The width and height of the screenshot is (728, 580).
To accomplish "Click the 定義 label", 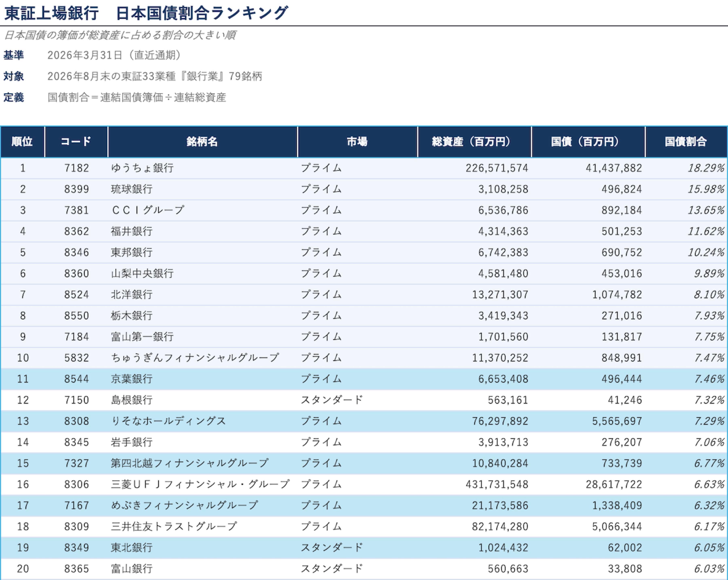I will 14,97.
